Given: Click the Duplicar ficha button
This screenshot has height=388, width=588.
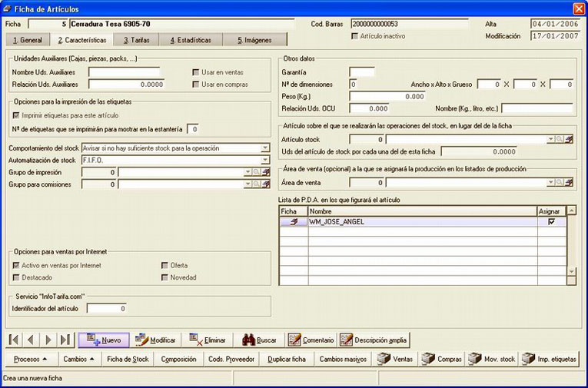Looking at the screenshot, I should pos(287,359).
